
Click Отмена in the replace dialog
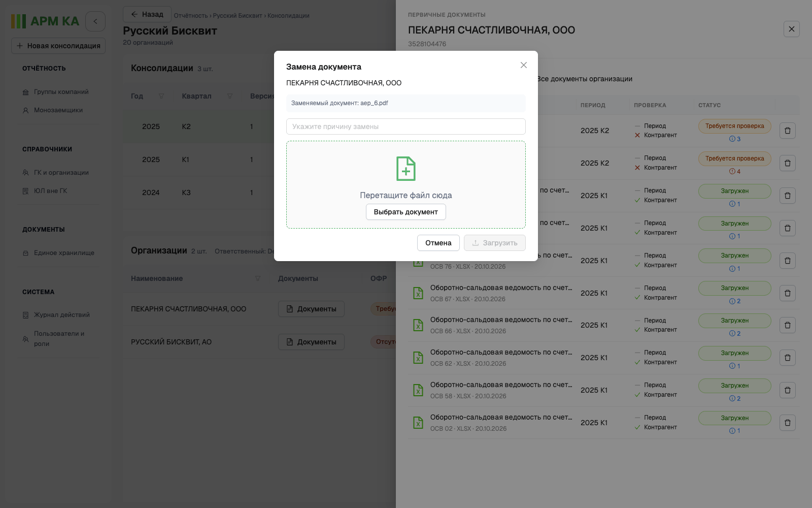438,243
